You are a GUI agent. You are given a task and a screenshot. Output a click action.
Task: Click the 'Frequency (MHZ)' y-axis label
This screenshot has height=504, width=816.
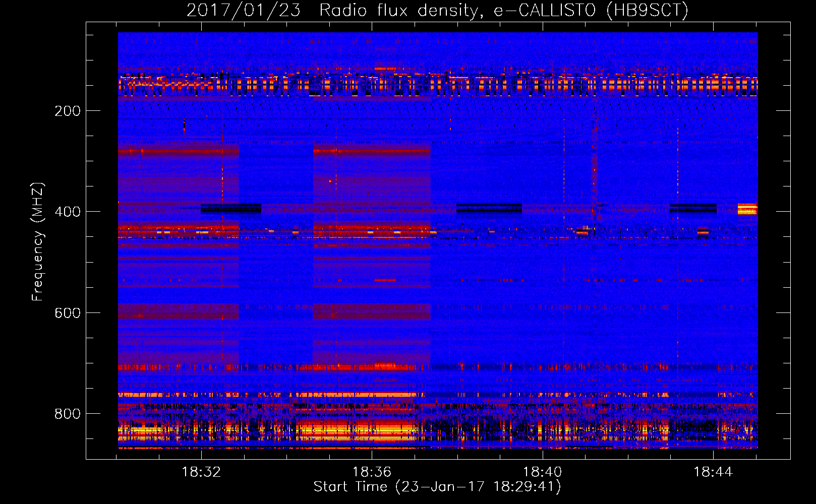(x=37, y=242)
